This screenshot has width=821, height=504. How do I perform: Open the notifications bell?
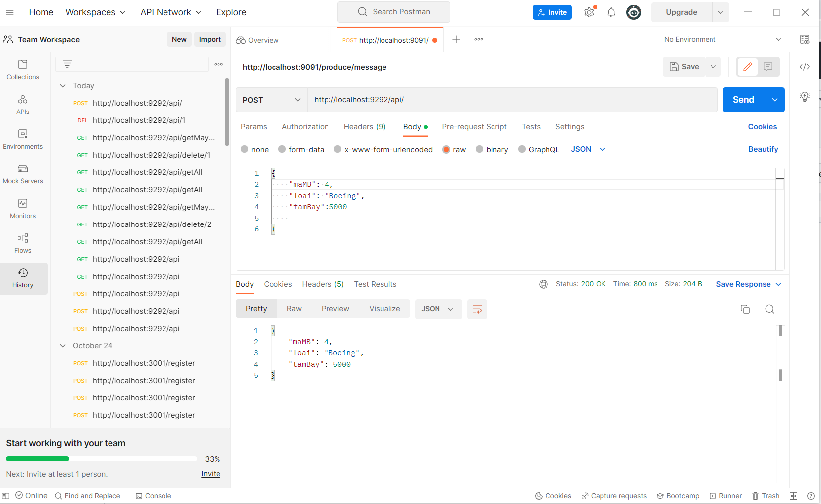coord(611,12)
